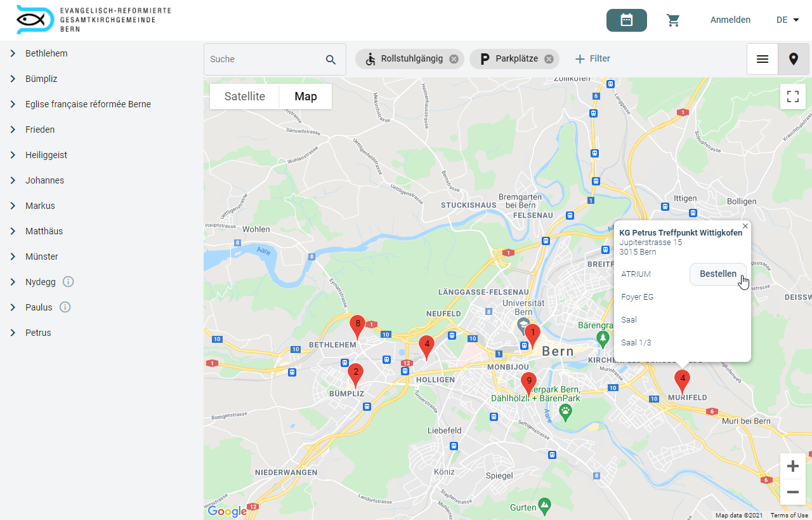812x520 pixels.
Task: Click the Nydegg info icon
Action: pos(68,281)
